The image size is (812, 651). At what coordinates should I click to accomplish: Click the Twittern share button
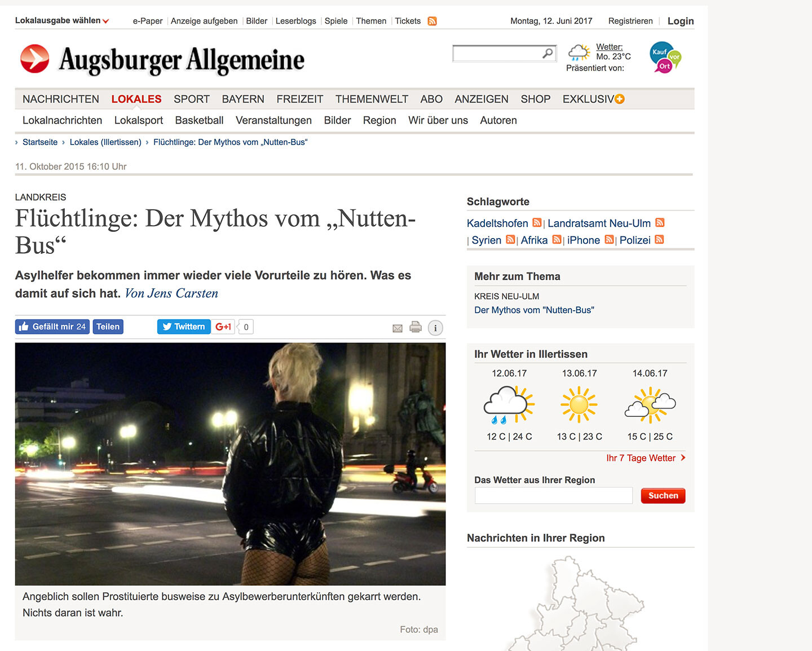(184, 327)
